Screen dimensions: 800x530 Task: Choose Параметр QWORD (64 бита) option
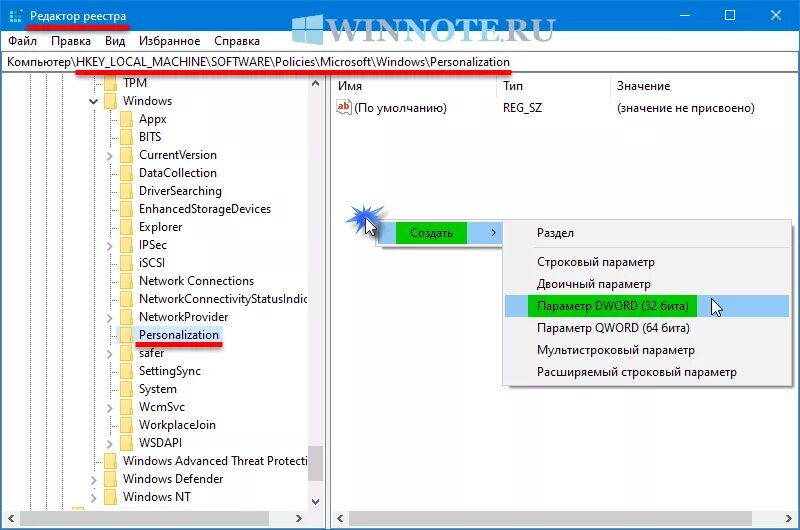(646, 328)
